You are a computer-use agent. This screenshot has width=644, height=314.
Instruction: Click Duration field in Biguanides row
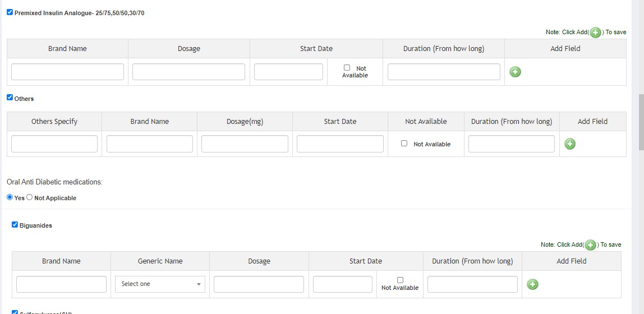click(x=472, y=284)
